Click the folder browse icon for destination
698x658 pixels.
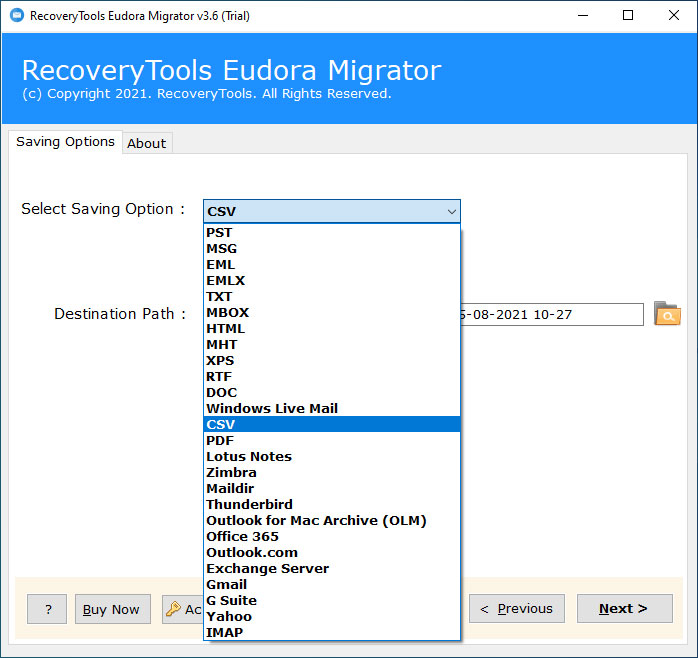click(x=667, y=314)
